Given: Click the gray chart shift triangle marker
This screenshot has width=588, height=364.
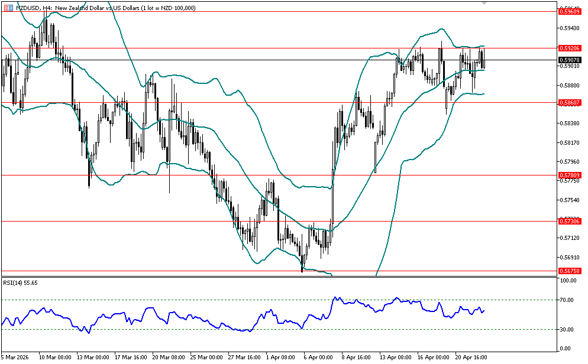Looking at the screenshot, I should [x=485, y=4].
